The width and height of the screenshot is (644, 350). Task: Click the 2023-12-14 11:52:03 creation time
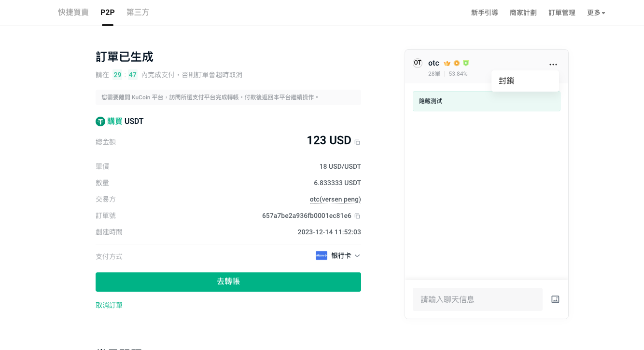tap(329, 232)
